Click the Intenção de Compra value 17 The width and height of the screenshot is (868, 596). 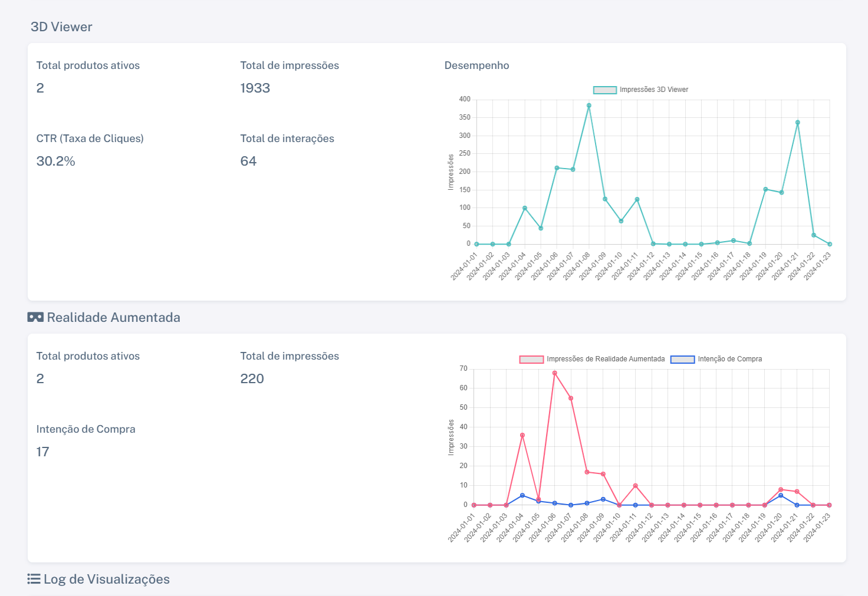pos(42,452)
